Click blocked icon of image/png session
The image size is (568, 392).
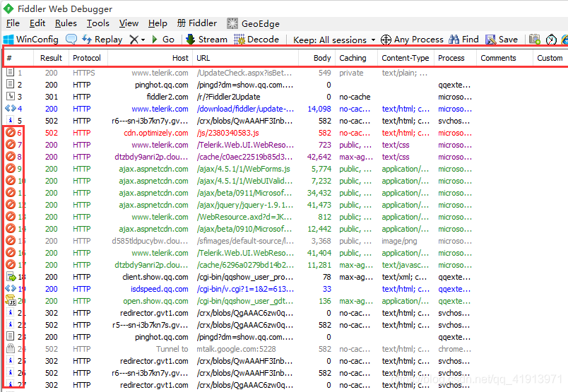[11, 240]
